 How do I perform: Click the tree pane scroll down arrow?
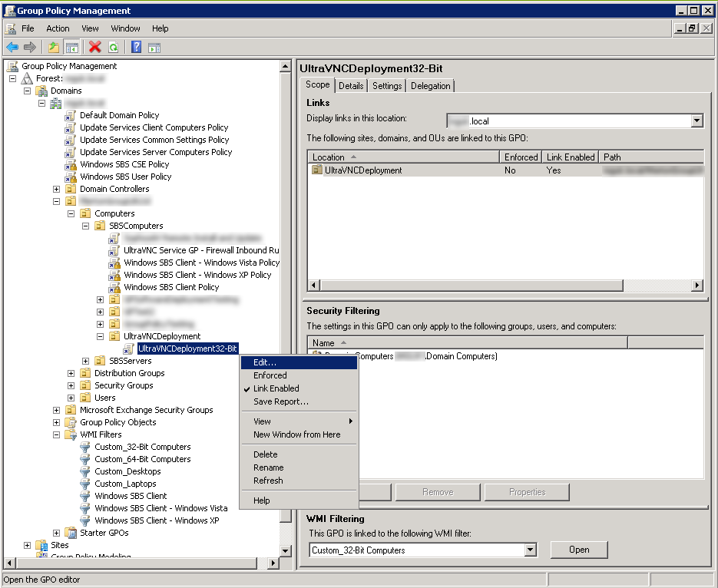coord(285,550)
